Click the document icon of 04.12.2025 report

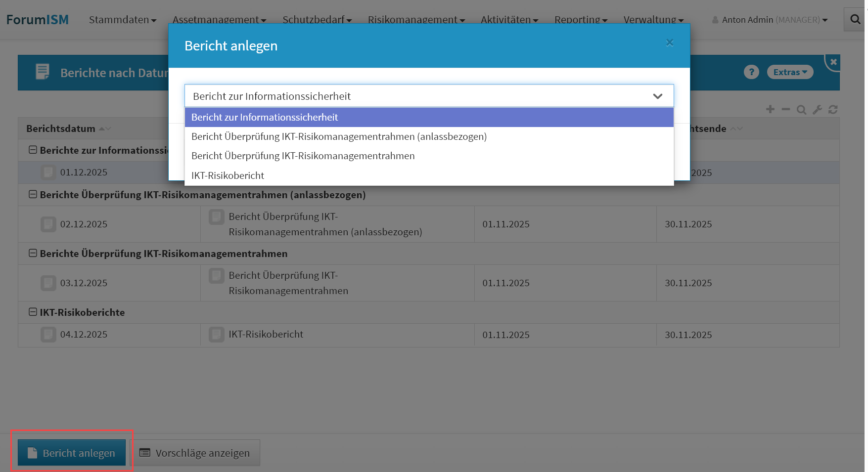(x=48, y=335)
